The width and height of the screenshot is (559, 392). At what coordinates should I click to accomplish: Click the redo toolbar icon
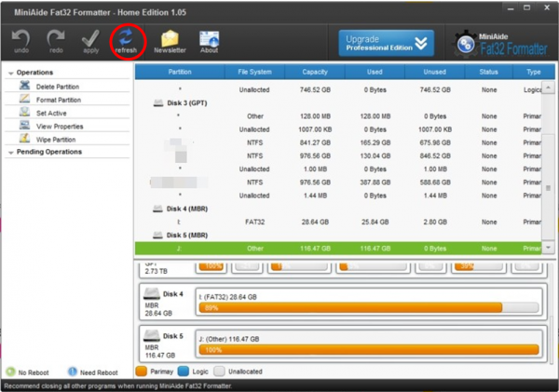(x=55, y=40)
